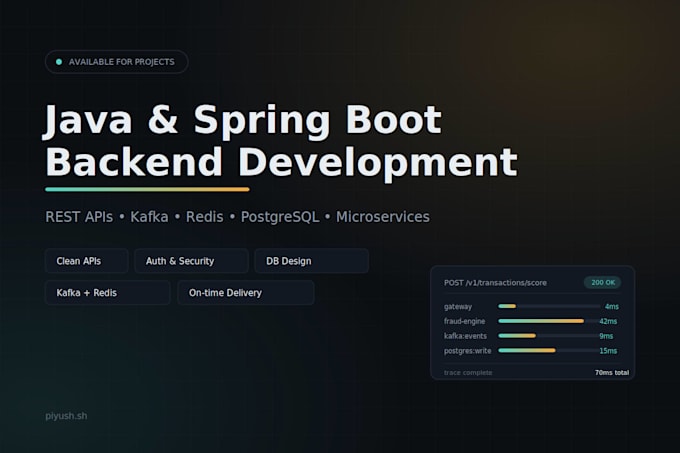The height and width of the screenshot is (453, 680).
Task: Click the Backend Development heading line
Action: (281, 162)
